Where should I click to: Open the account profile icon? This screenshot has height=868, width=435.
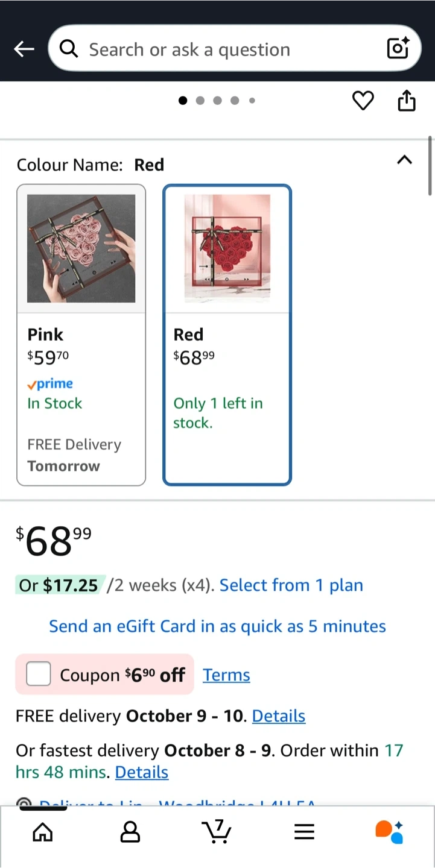130,832
